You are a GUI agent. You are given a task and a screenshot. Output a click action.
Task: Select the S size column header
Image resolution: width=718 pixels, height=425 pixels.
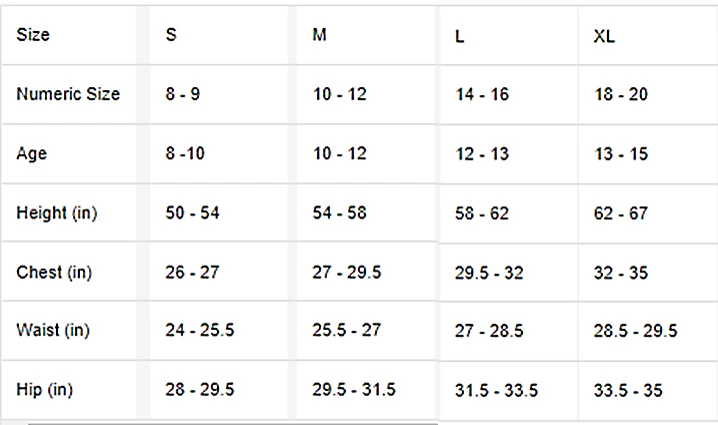pos(172,35)
